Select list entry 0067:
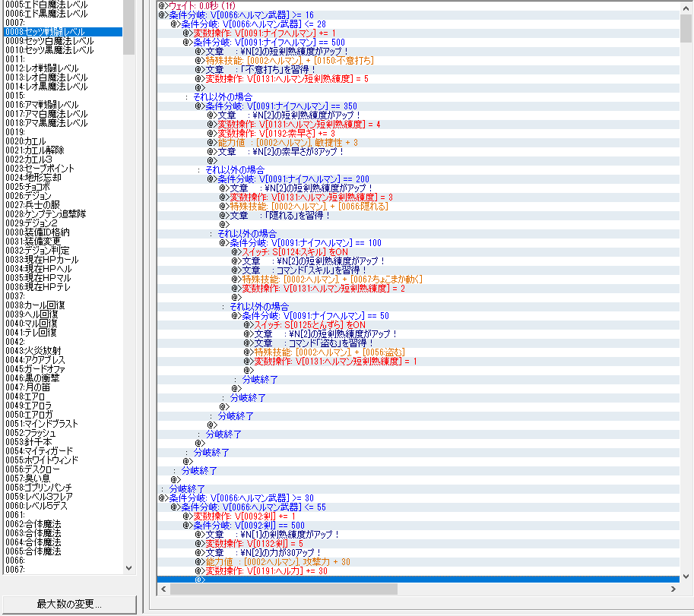The width and height of the screenshot is (694, 616). 15,570
